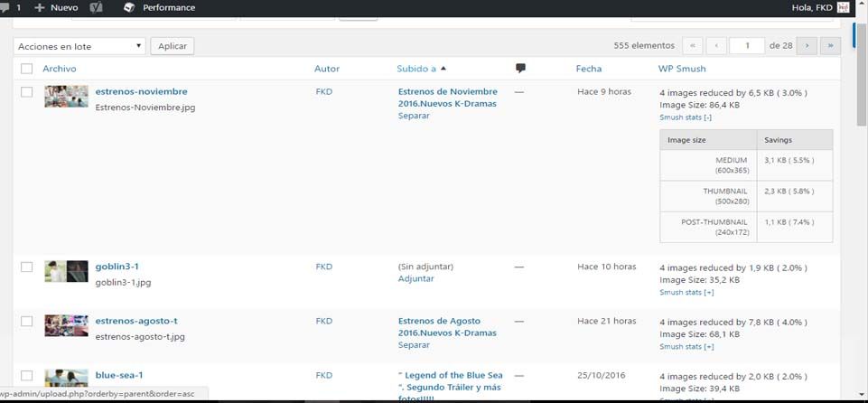Open the Performance cube icon

click(129, 8)
